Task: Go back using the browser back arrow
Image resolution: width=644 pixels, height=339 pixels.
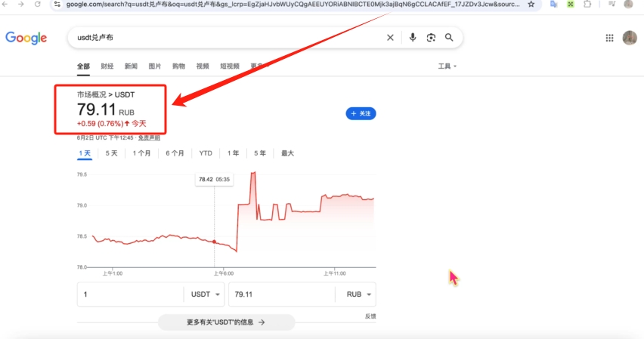Action: tap(5, 4)
